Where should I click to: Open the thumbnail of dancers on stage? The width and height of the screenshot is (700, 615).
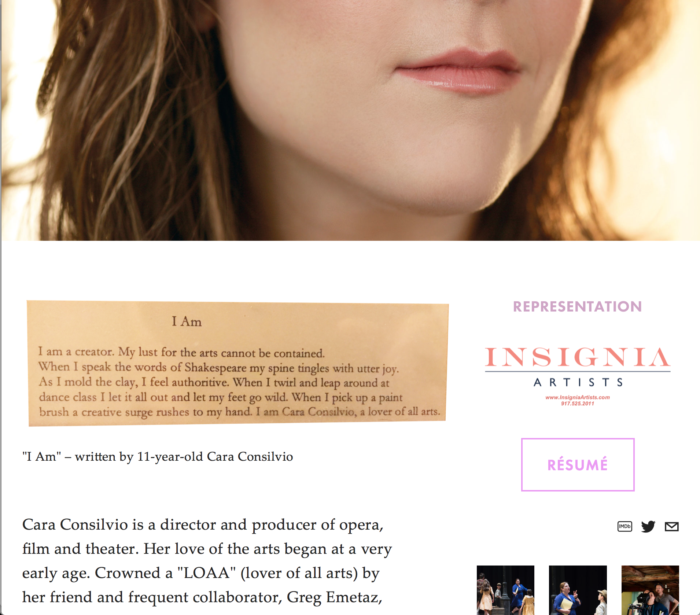pos(505,590)
